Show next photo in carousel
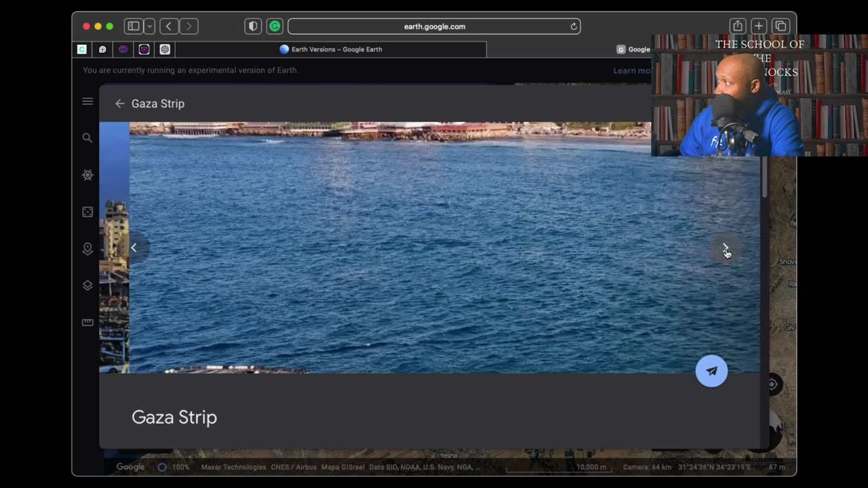 point(725,248)
